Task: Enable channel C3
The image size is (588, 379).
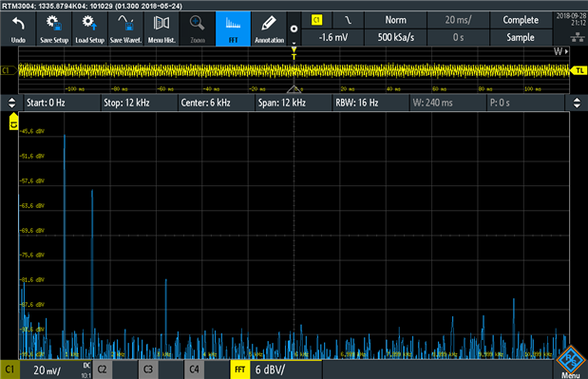Action: coord(148,370)
